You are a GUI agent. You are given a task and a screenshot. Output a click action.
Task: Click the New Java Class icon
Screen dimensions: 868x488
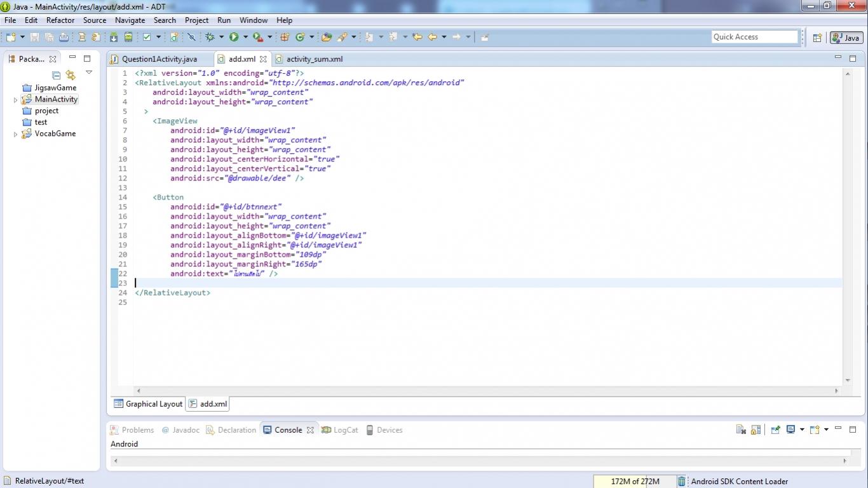pos(300,37)
